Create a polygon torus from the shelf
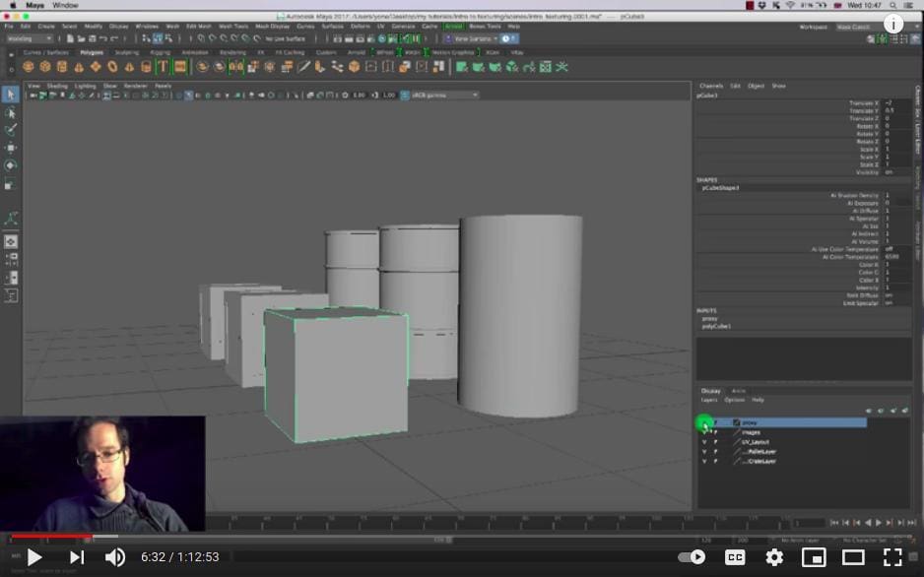Viewport: 924px width, 577px height. (112, 67)
